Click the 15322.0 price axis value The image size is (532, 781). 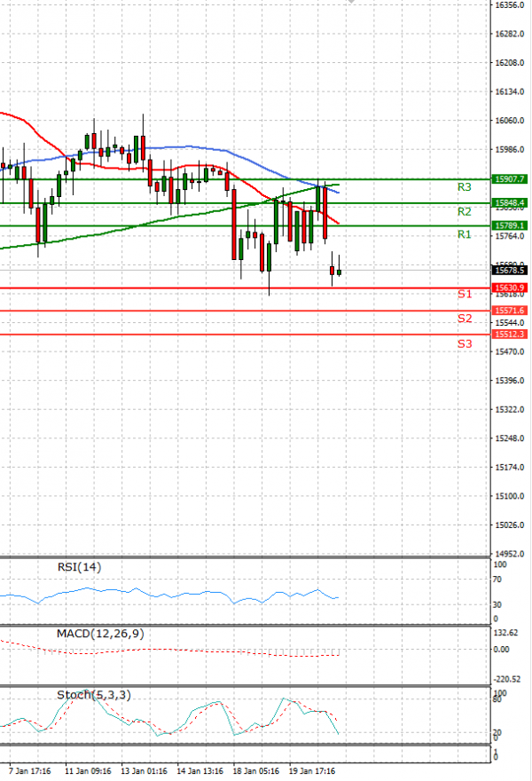pos(510,409)
